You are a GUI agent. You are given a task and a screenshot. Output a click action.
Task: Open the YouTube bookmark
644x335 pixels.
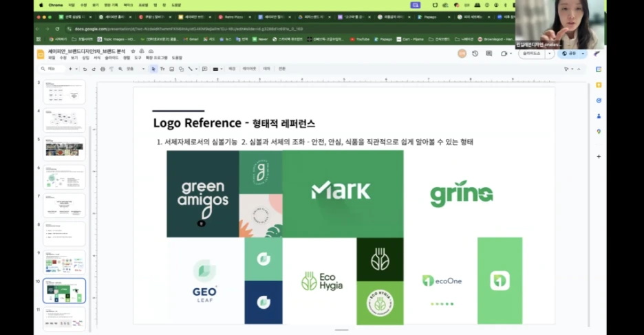pyautogui.click(x=360, y=39)
